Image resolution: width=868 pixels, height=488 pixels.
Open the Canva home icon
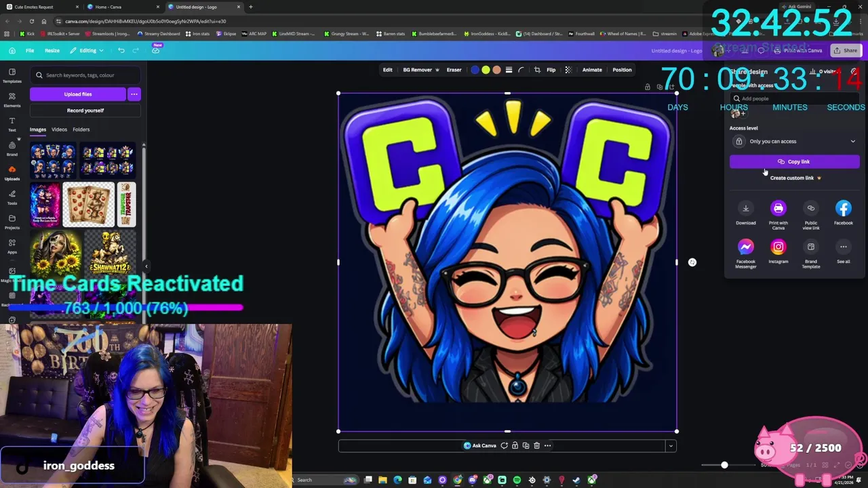point(12,50)
